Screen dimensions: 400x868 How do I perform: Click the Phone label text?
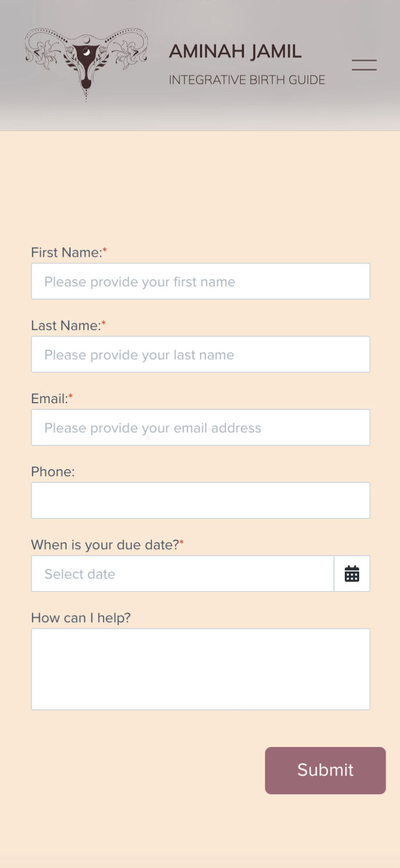53,472
